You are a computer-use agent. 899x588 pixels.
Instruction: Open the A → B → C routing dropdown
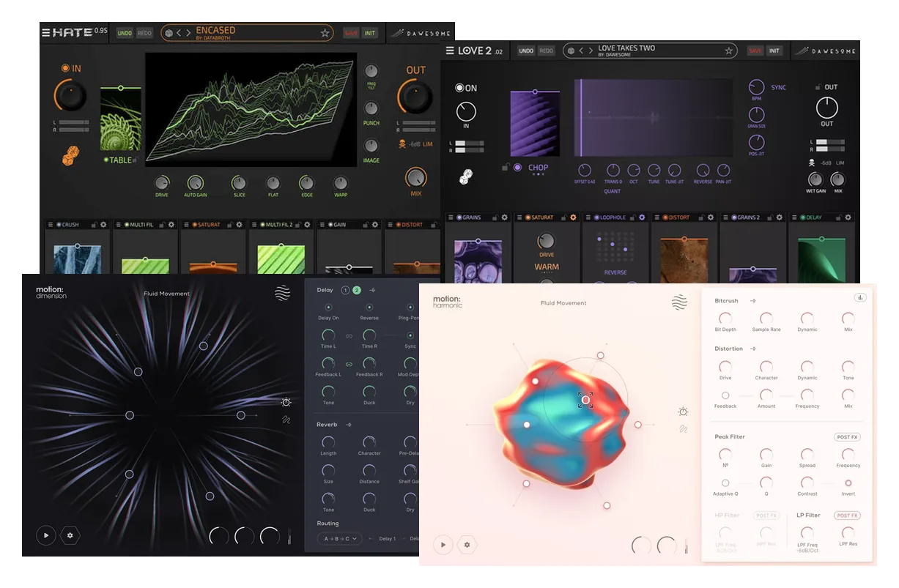(x=341, y=539)
